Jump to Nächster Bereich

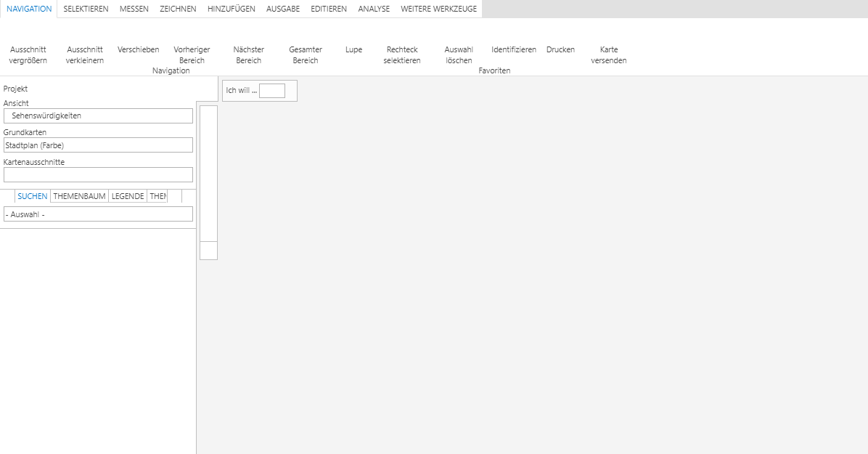click(x=248, y=54)
